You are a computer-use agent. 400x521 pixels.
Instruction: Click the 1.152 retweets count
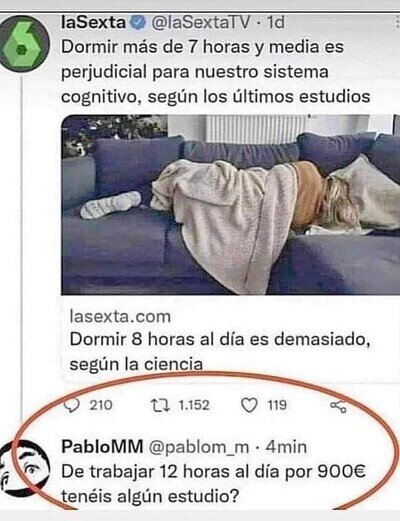click(x=194, y=405)
